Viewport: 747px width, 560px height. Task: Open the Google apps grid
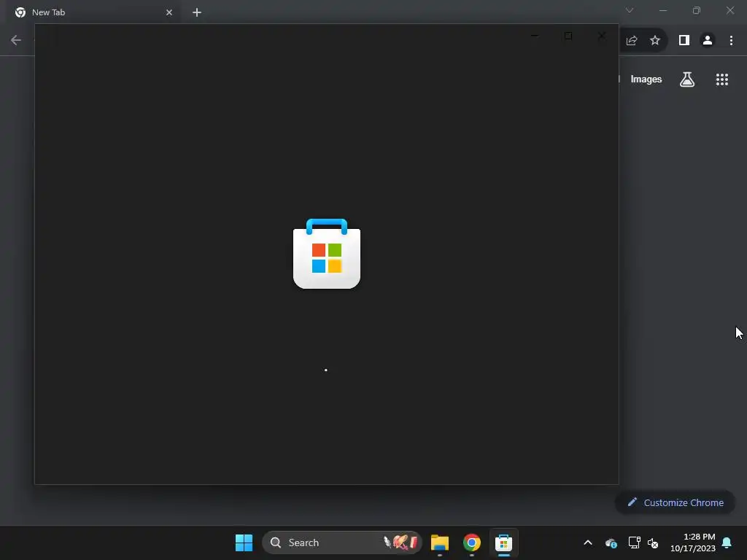pos(722,79)
